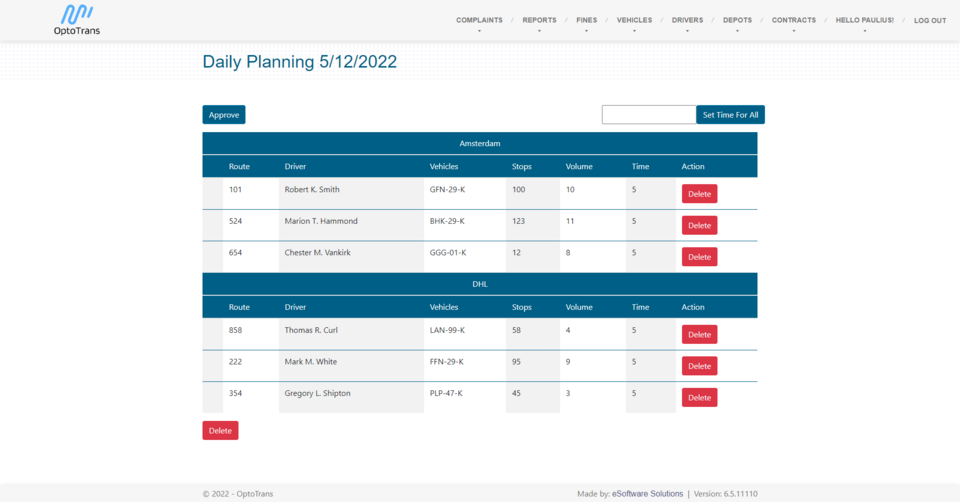Delete route 524 Marion T. Hammond

coord(699,226)
